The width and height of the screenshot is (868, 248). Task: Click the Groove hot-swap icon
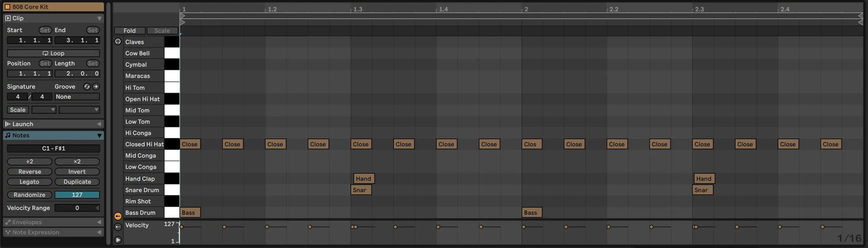87,87
